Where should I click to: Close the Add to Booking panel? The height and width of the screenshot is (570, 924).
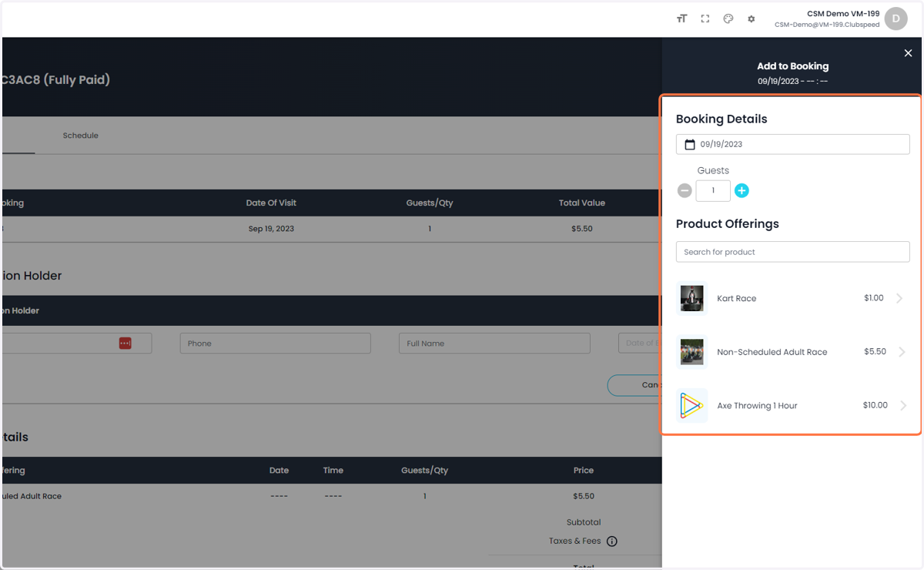[x=908, y=53]
